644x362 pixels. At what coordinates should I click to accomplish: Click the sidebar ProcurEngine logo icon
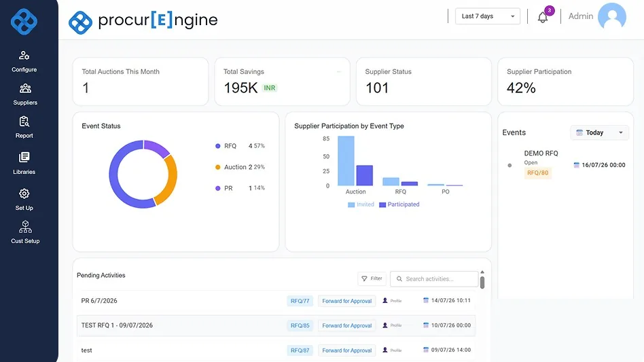tap(24, 21)
